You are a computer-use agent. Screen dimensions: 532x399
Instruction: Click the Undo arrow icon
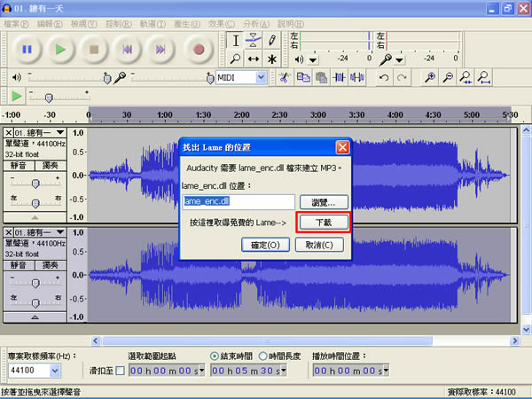click(x=384, y=78)
